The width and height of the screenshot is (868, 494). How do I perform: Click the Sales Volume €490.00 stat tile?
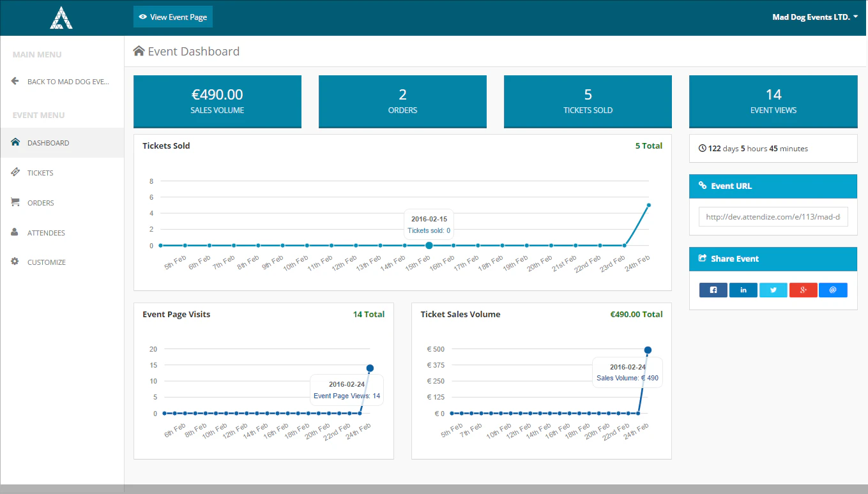pyautogui.click(x=217, y=101)
